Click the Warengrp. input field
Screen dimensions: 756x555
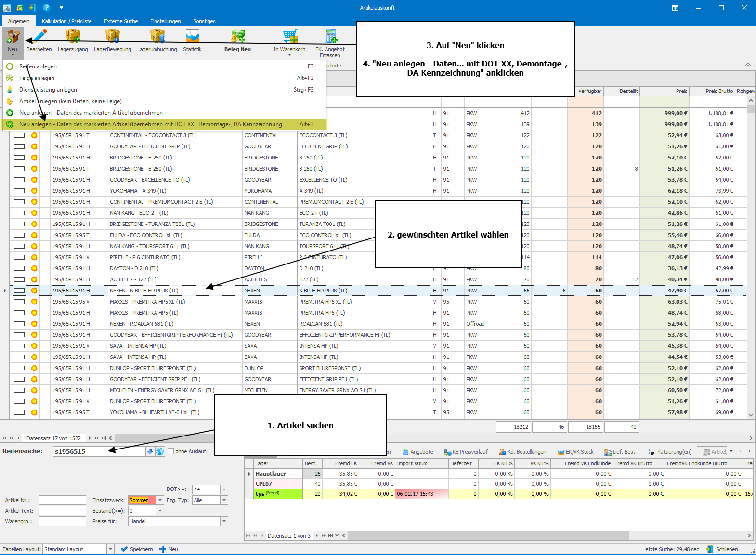(x=63, y=521)
